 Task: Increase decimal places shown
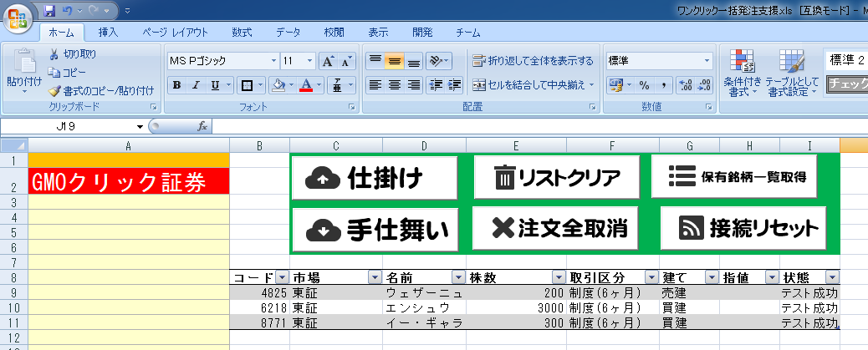[x=686, y=85]
